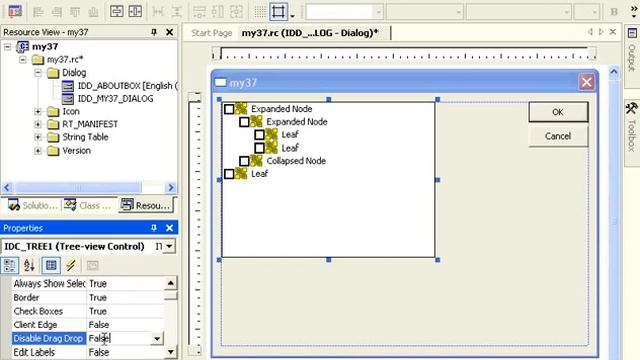Select IDD_MY37_DIALOG resource
This screenshot has width=640, height=360.
108,98
